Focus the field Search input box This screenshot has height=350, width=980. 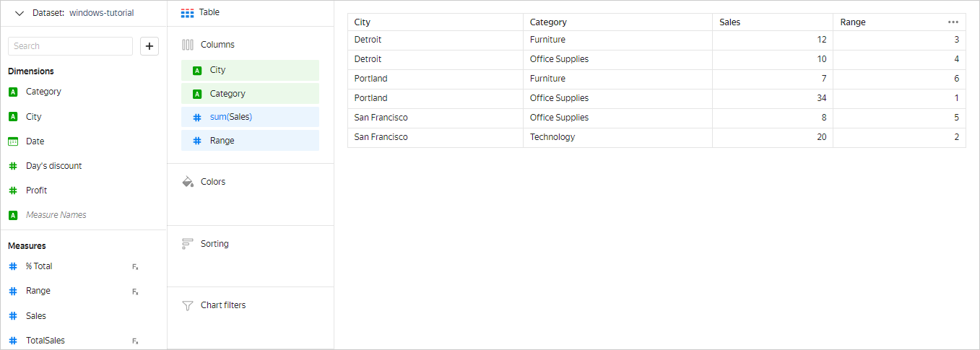[70, 46]
